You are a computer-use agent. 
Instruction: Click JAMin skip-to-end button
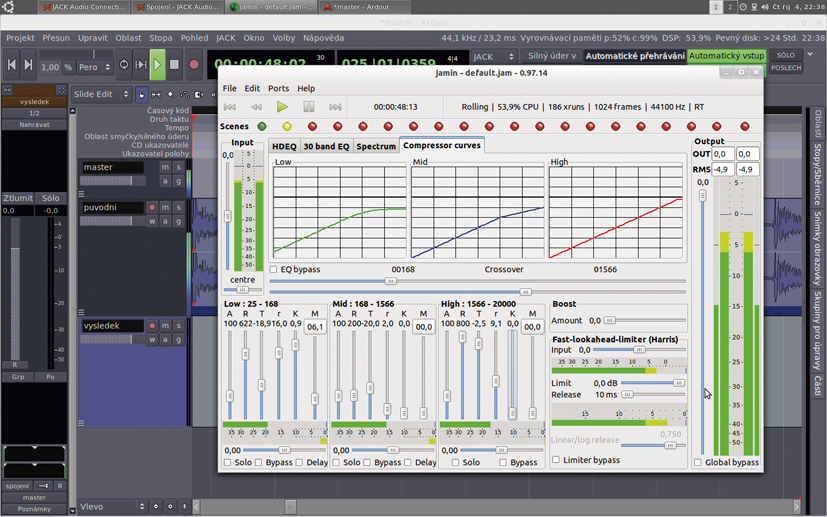click(335, 107)
